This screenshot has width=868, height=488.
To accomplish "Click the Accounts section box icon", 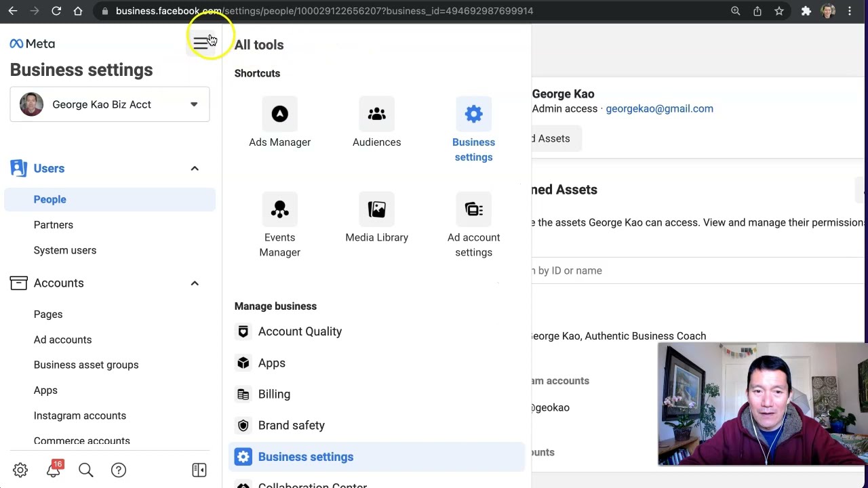I will pyautogui.click(x=19, y=283).
